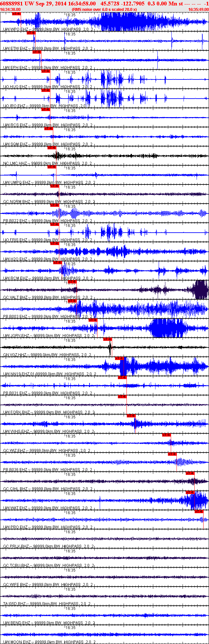The image size is (209, 644).
Task: Click the pick flag on the UO IRO trace
Action: click(x=46, y=90)
